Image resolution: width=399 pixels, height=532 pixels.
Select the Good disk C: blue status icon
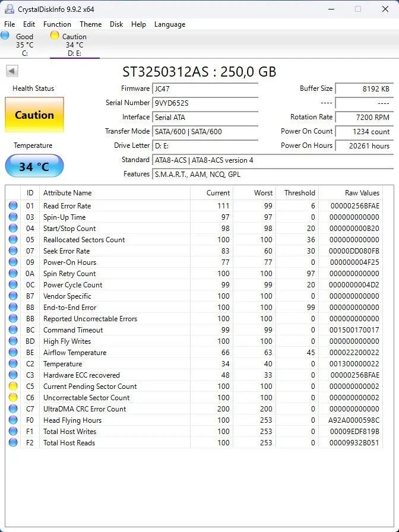click(5, 35)
